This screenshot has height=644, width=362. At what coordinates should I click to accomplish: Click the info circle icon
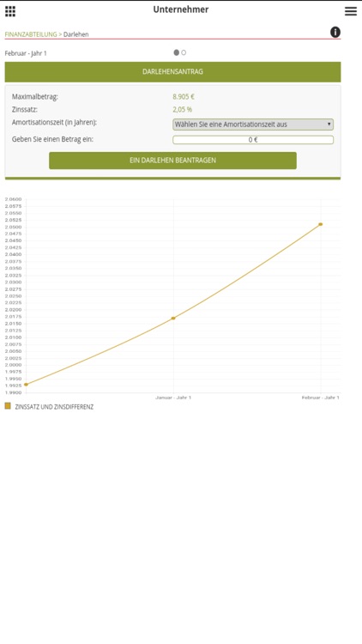pos(335,32)
